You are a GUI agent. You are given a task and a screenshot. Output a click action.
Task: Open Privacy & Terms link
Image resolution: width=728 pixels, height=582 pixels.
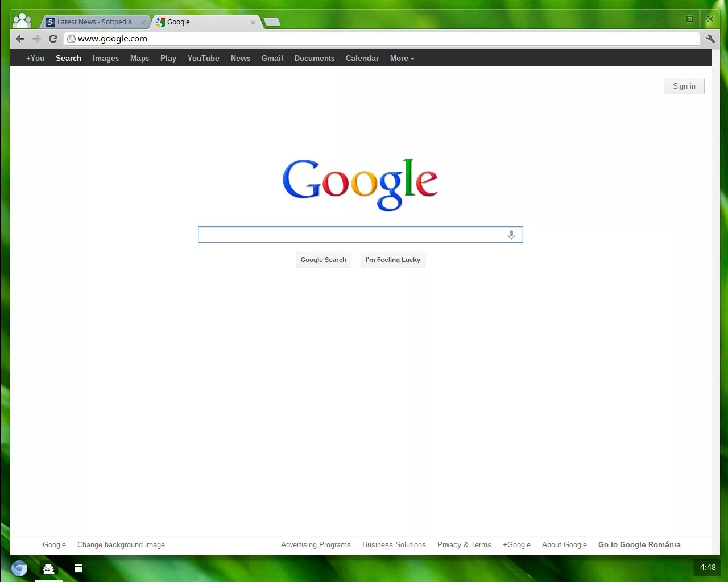[464, 544]
